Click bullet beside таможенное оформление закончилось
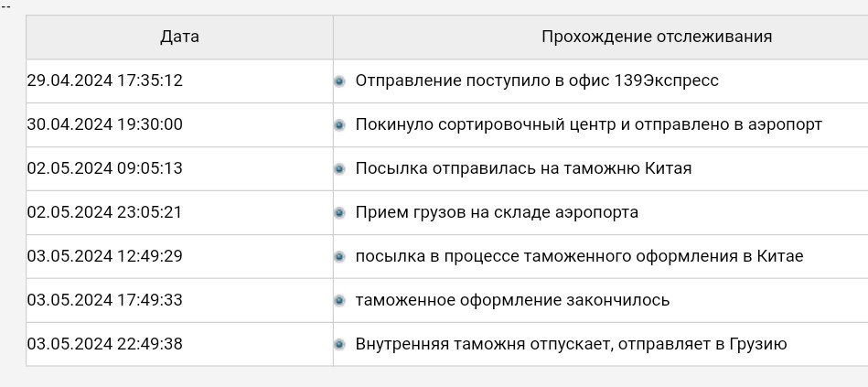Image resolution: width=868 pixels, height=387 pixels. point(340,301)
